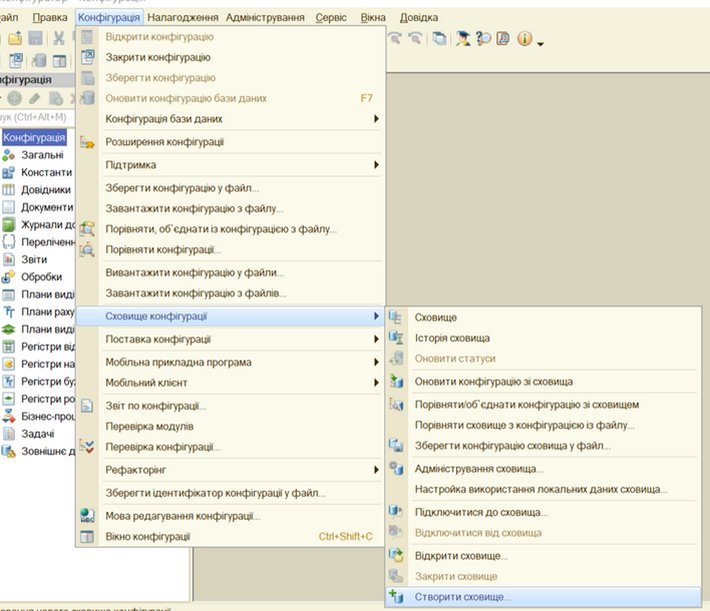Click the Мова редагування конфігурації icon

click(x=87, y=516)
